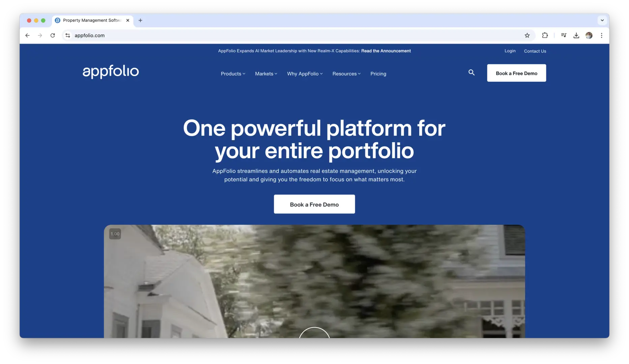Click Read the Announcement link

click(x=386, y=51)
